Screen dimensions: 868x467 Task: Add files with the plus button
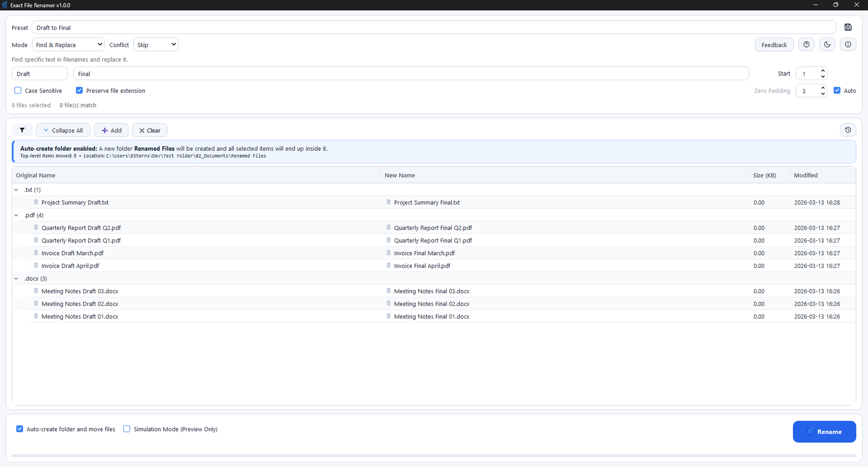(x=111, y=130)
